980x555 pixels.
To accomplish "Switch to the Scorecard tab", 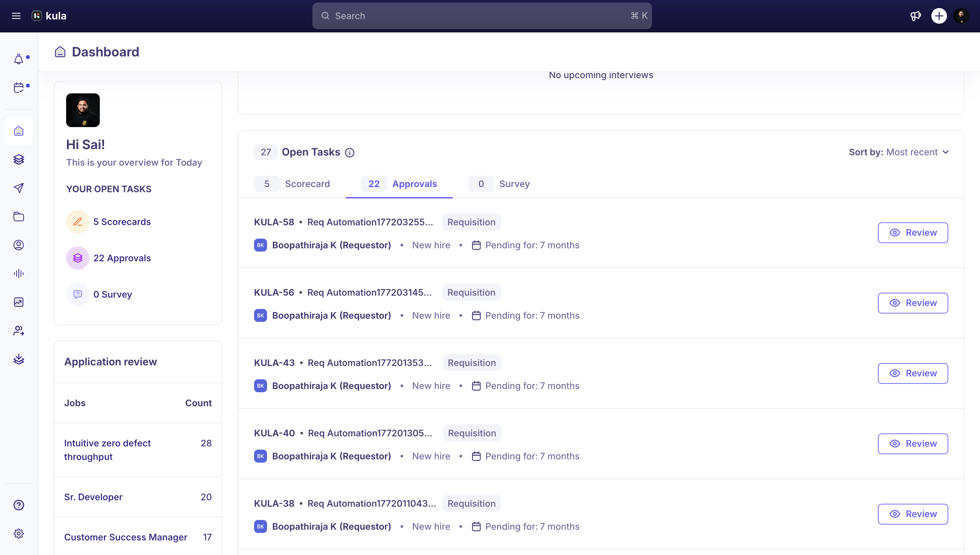I will click(x=292, y=184).
